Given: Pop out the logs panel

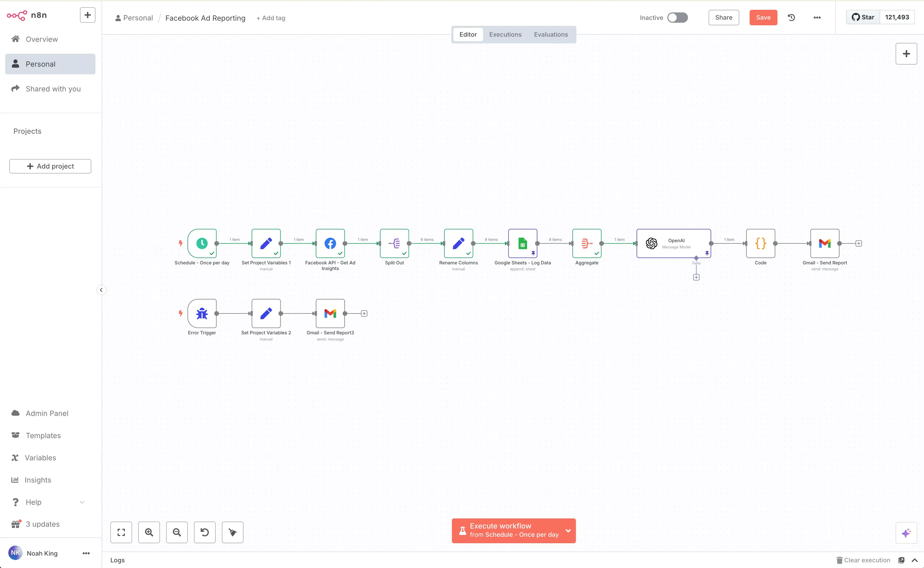Looking at the screenshot, I should click(x=901, y=560).
